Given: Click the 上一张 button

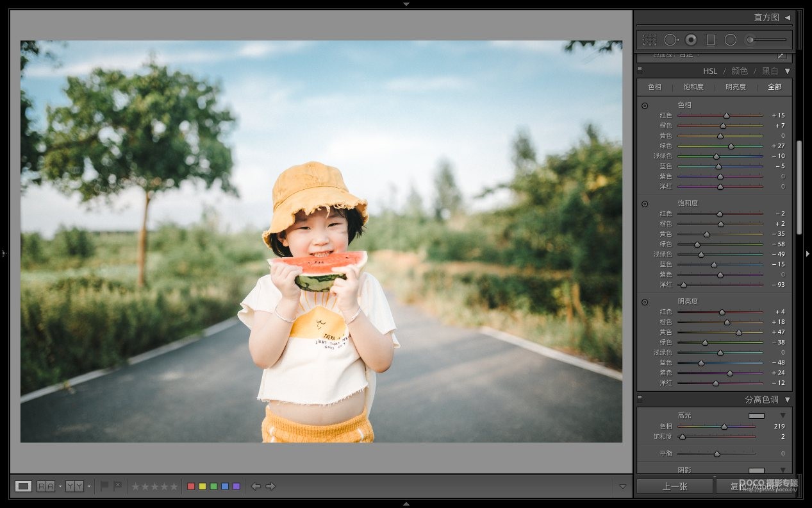Looking at the screenshot, I should [x=674, y=486].
